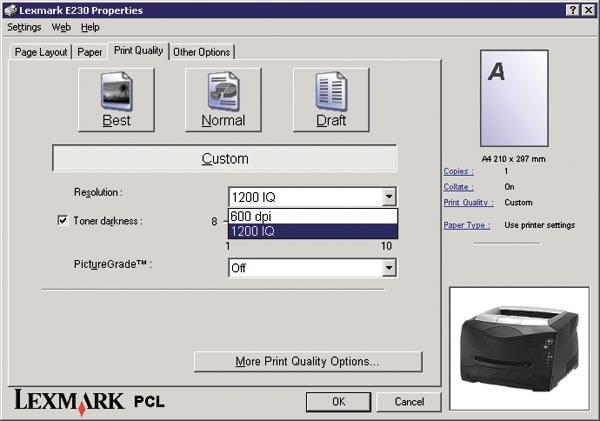Open the Web menu
Image resolution: width=600 pixels, height=421 pixels.
tap(61, 27)
